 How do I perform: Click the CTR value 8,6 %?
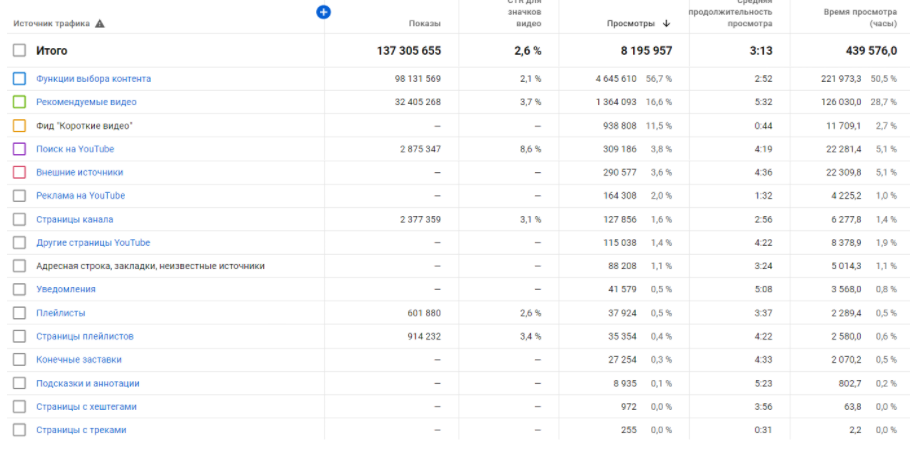click(x=530, y=149)
